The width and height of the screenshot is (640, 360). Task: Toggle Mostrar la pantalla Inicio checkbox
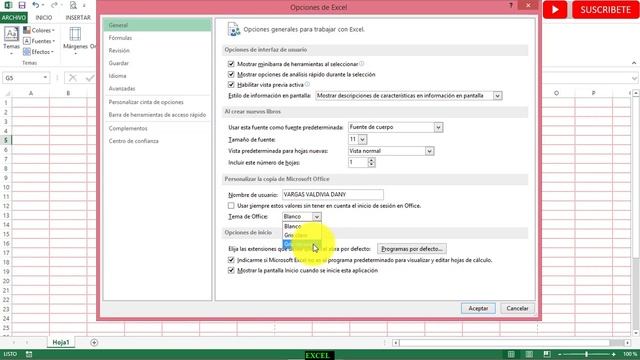click(231, 270)
